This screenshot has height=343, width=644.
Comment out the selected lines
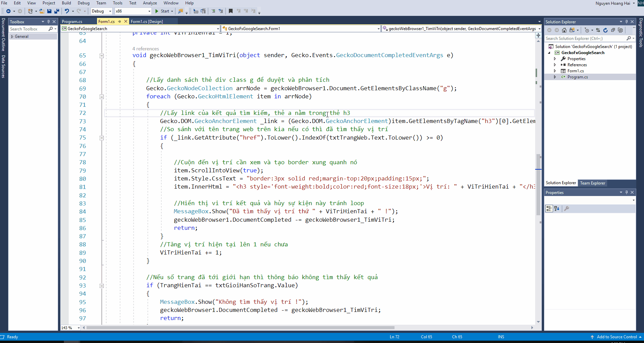click(x=213, y=11)
